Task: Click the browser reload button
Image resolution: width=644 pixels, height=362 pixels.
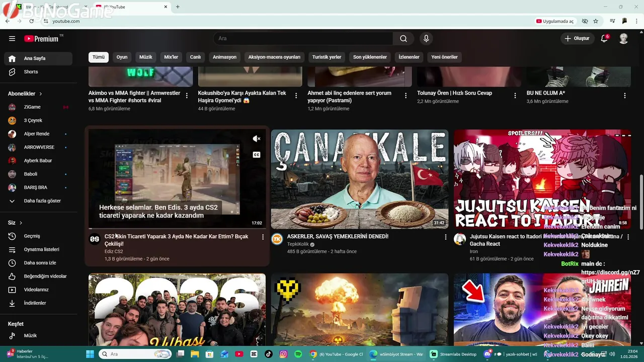Action: 31,21
